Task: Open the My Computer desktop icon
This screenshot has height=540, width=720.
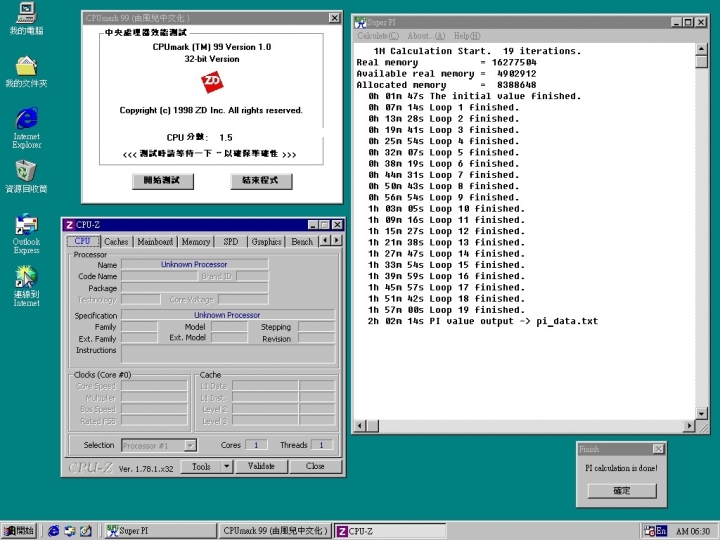Action: pyautogui.click(x=25, y=14)
